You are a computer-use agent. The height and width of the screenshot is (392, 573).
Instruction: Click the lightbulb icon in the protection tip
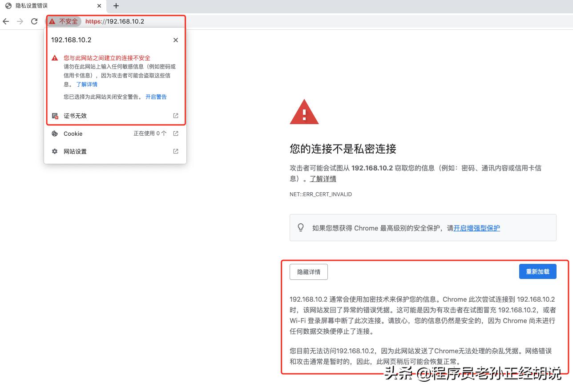click(x=301, y=228)
